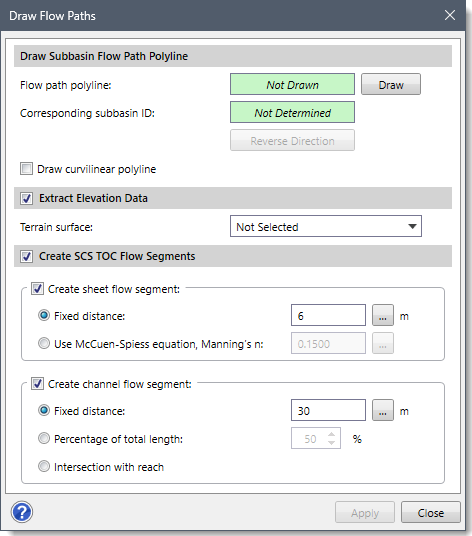Toggle Create sheet flow segment checkbox
The width and height of the screenshot is (472, 536).
(37, 289)
